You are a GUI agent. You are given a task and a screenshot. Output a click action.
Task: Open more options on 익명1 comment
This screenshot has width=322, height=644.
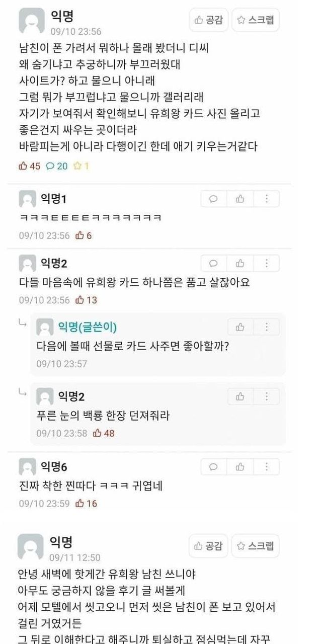point(266,199)
